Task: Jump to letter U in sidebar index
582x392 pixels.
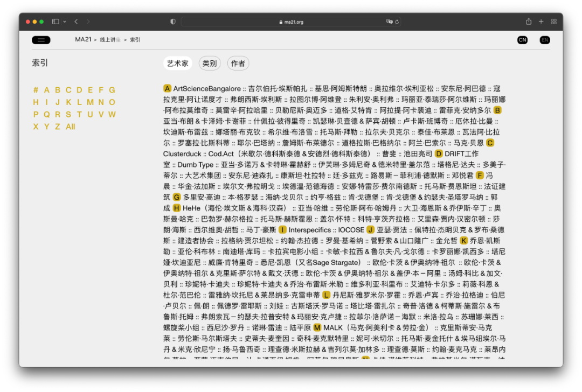Action: (x=90, y=114)
